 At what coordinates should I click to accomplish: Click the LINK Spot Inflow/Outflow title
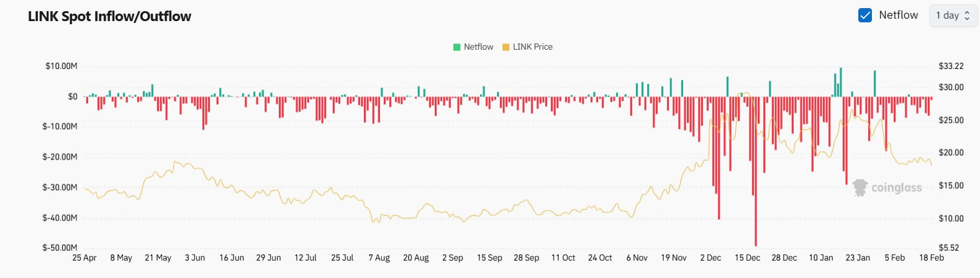pyautogui.click(x=109, y=17)
